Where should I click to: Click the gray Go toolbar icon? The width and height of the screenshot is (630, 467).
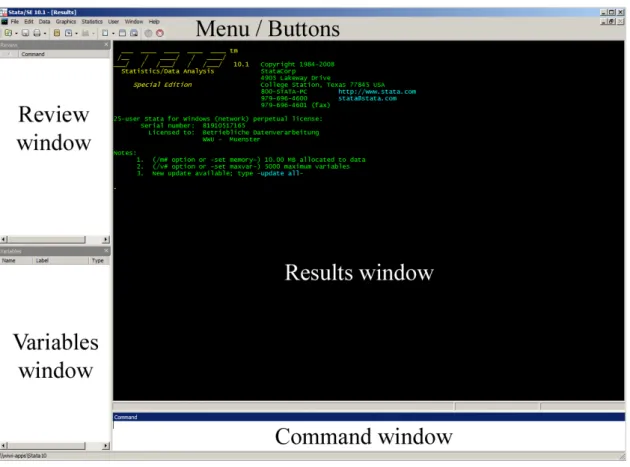[148, 33]
